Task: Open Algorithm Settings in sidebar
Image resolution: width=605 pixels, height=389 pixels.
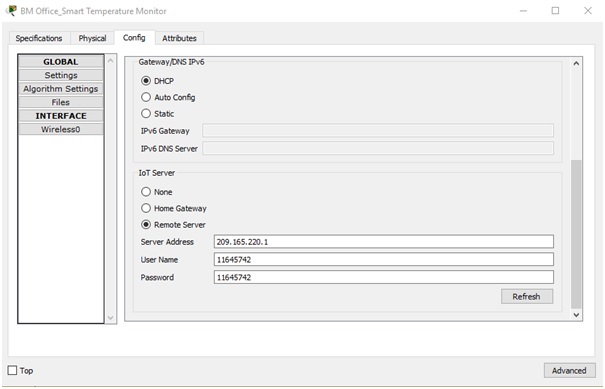Action: tap(61, 89)
